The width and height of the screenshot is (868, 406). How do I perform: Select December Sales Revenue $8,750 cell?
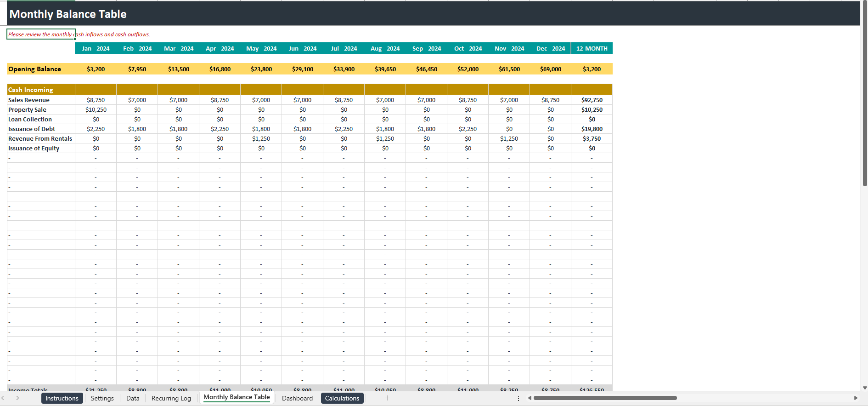551,100
